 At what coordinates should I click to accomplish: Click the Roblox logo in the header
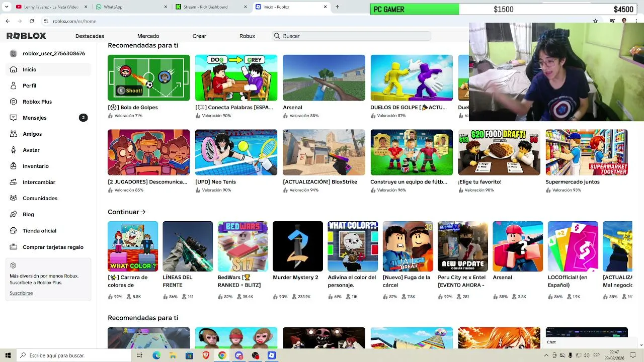(26, 36)
